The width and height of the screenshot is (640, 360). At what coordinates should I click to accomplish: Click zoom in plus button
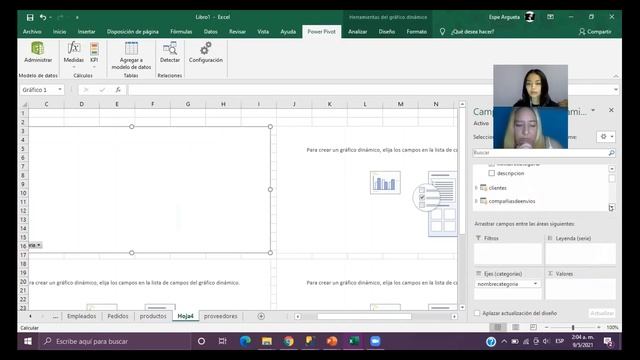[599, 327]
